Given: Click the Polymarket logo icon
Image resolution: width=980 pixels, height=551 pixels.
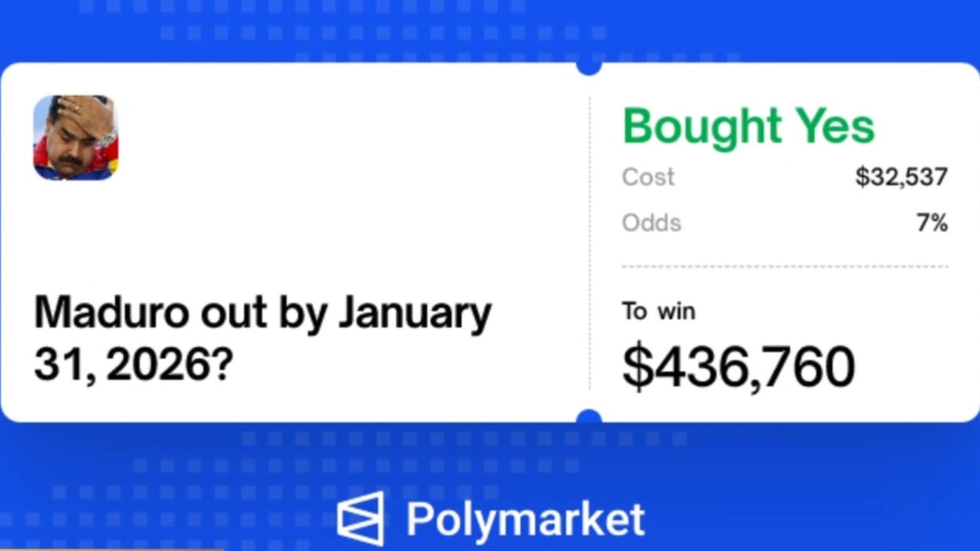Looking at the screenshot, I should [360, 519].
